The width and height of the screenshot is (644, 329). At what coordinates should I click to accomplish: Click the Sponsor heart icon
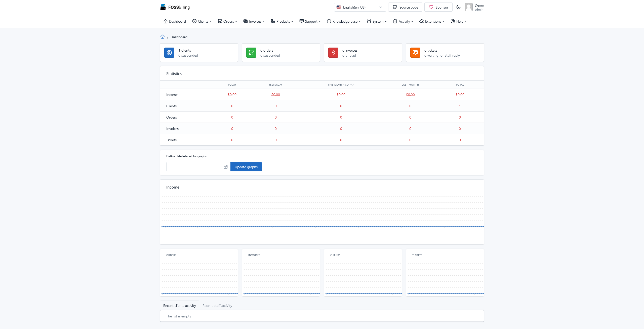(x=431, y=7)
